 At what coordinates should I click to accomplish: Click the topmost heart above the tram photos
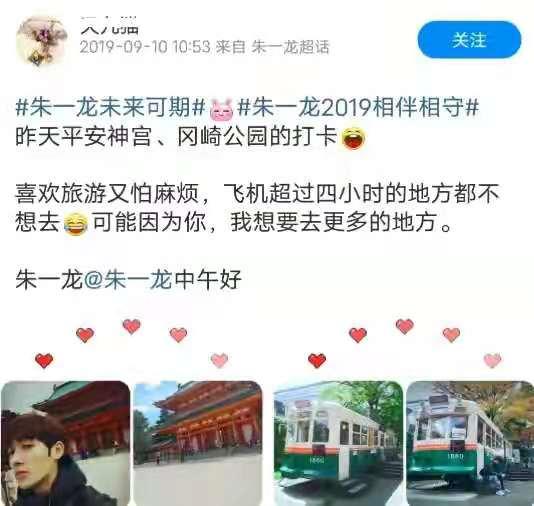click(x=405, y=327)
